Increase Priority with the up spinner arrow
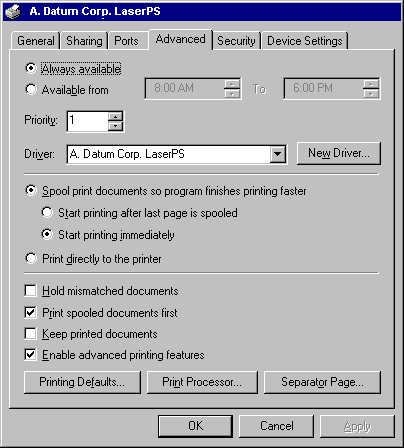404x448 pixels. click(x=116, y=116)
